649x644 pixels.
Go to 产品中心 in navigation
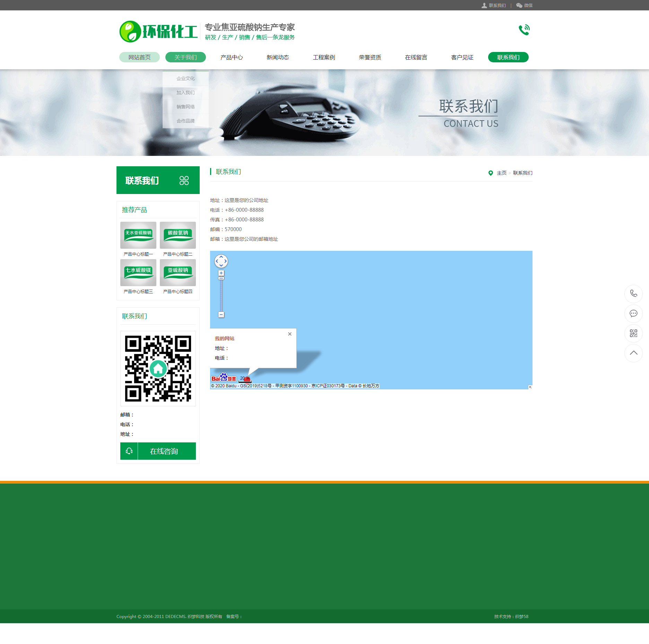coord(232,57)
